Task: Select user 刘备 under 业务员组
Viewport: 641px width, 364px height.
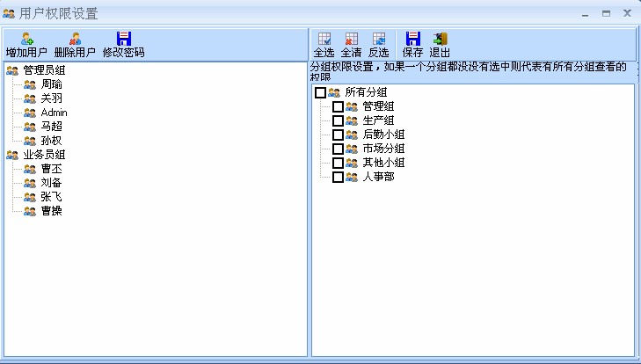Action: click(x=51, y=183)
